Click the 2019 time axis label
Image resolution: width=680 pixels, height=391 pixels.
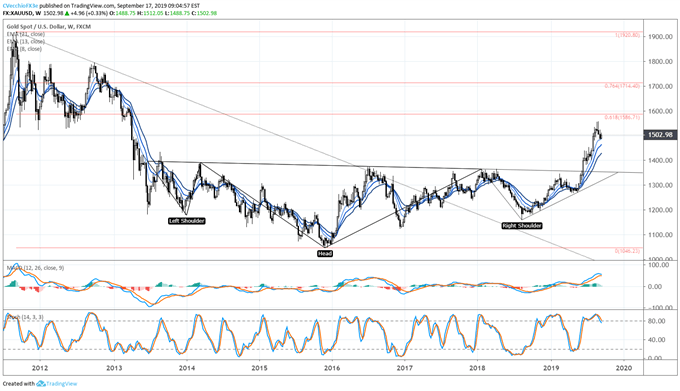551,368
